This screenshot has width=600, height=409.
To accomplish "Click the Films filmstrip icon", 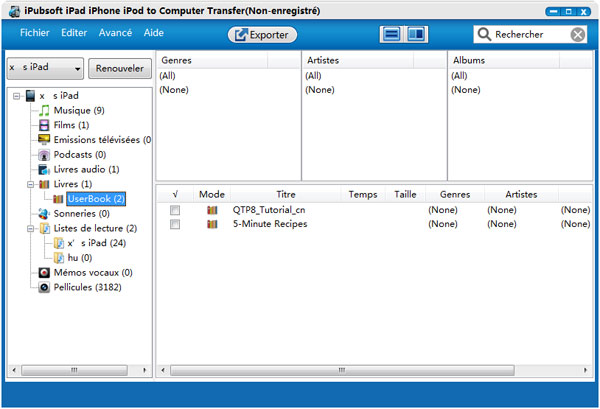I will tap(44, 125).
